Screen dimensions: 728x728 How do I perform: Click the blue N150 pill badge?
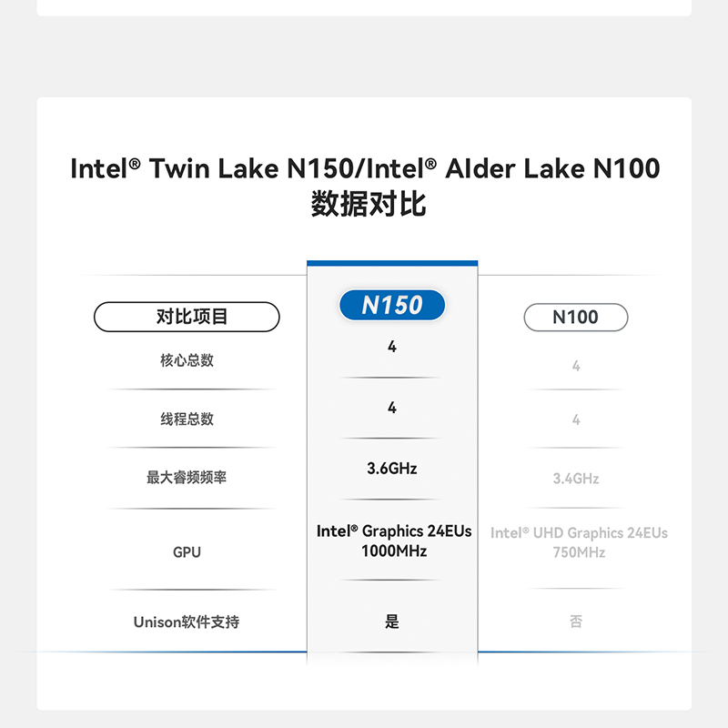tap(392, 306)
